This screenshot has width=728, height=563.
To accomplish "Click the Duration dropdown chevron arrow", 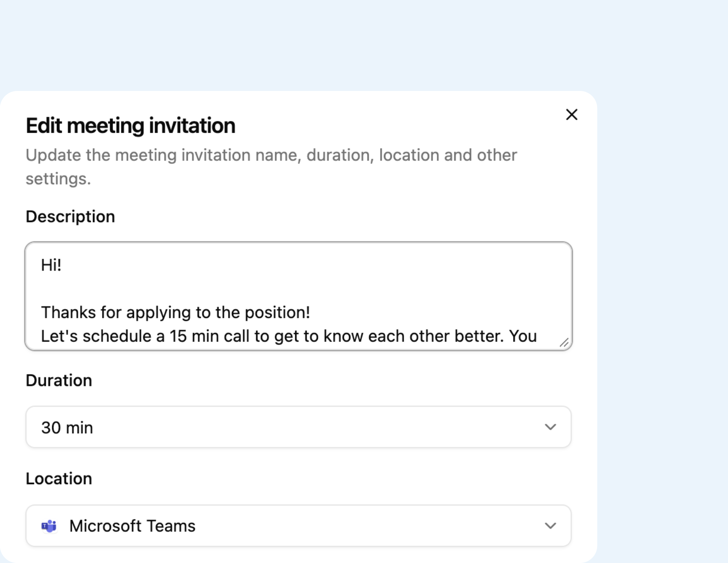I will (550, 427).
